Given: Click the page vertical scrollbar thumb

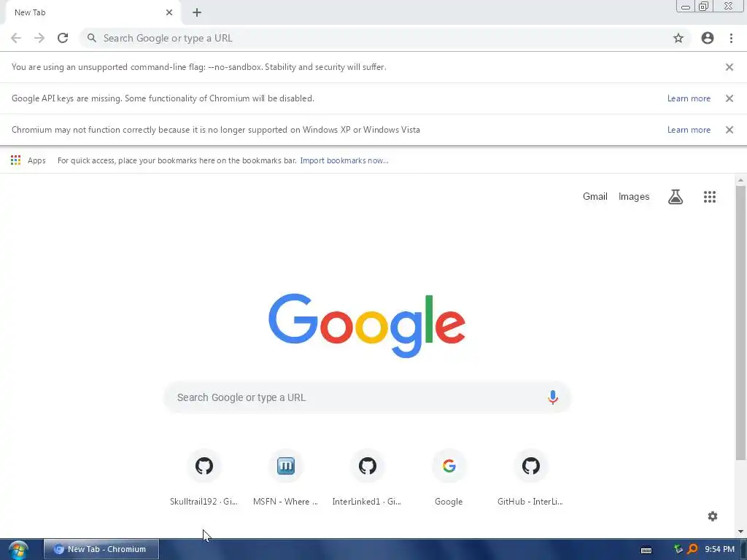Looking at the screenshot, I should point(740,323).
